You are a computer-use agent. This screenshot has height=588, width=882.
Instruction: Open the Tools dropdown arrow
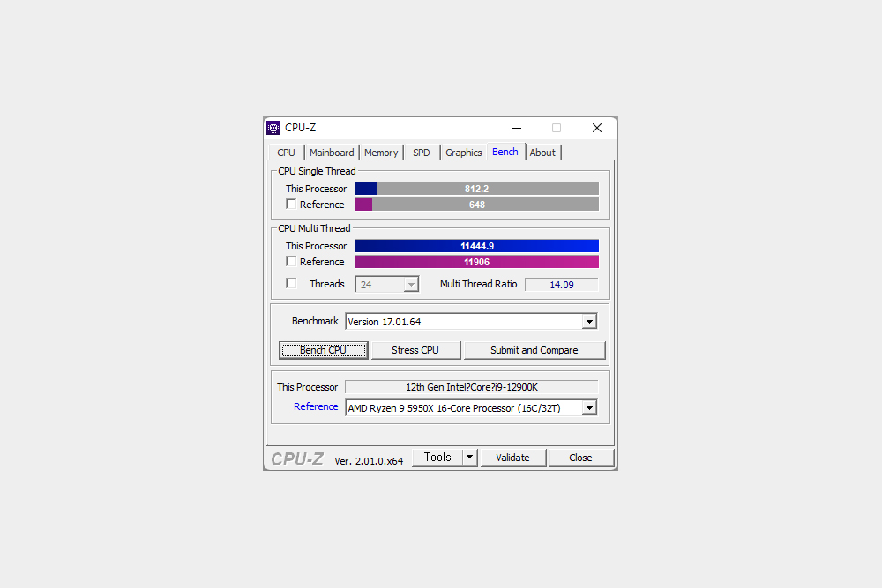(470, 458)
